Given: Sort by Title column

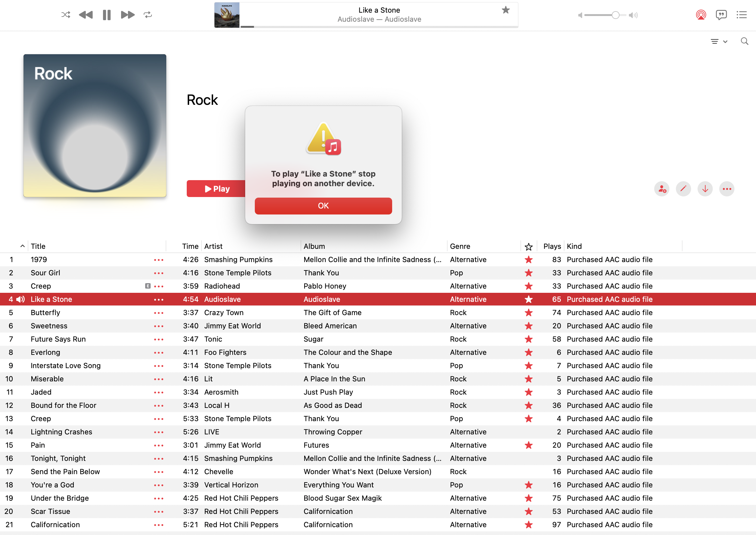Looking at the screenshot, I should click(38, 246).
